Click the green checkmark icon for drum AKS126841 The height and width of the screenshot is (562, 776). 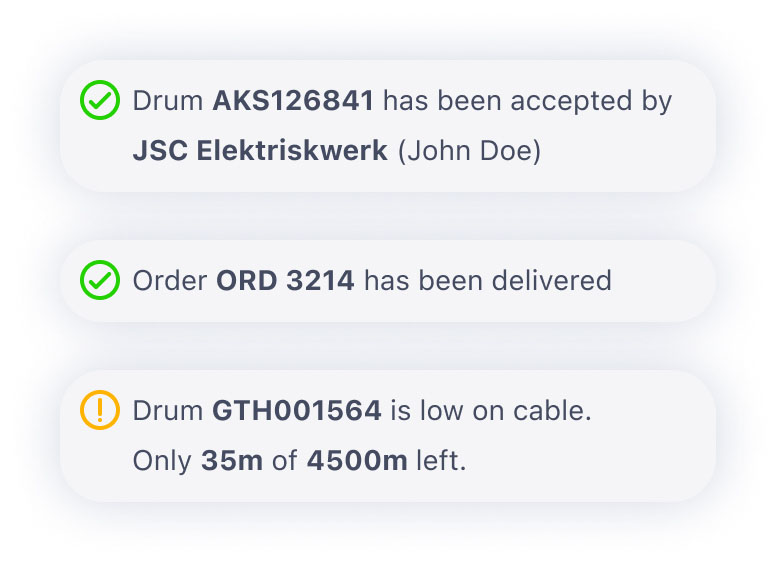(x=100, y=100)
